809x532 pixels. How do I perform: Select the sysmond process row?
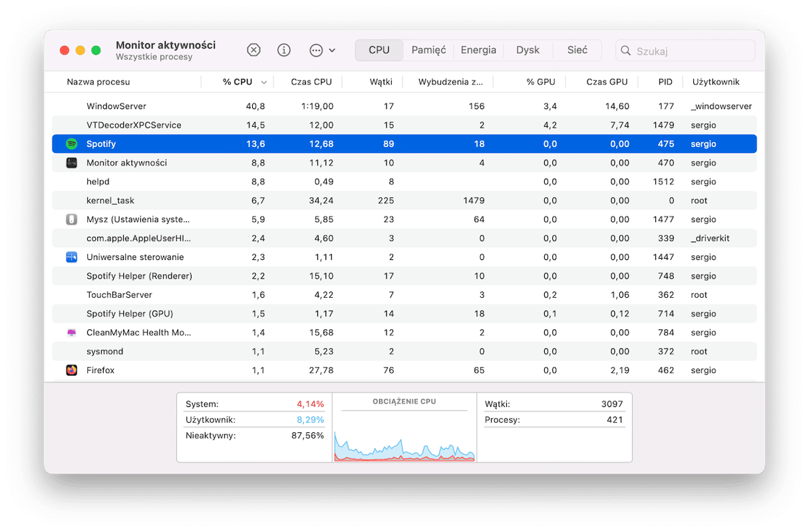(x=404, y=351)
